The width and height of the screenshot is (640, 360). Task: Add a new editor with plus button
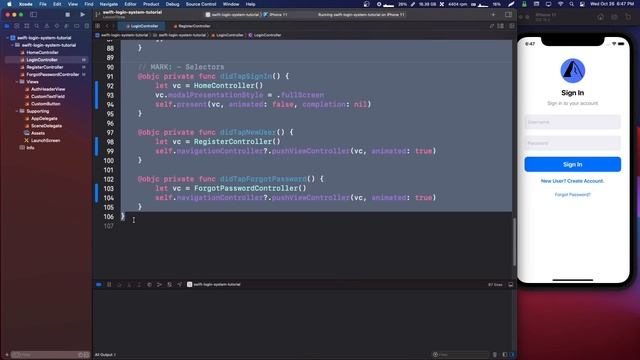click(x=493, y=15)
